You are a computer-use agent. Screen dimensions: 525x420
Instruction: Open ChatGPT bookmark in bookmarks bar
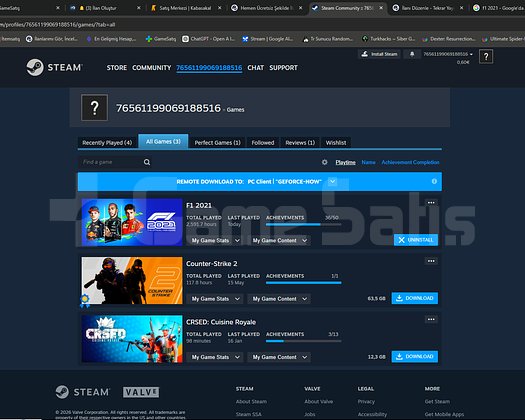click(208, 39)
